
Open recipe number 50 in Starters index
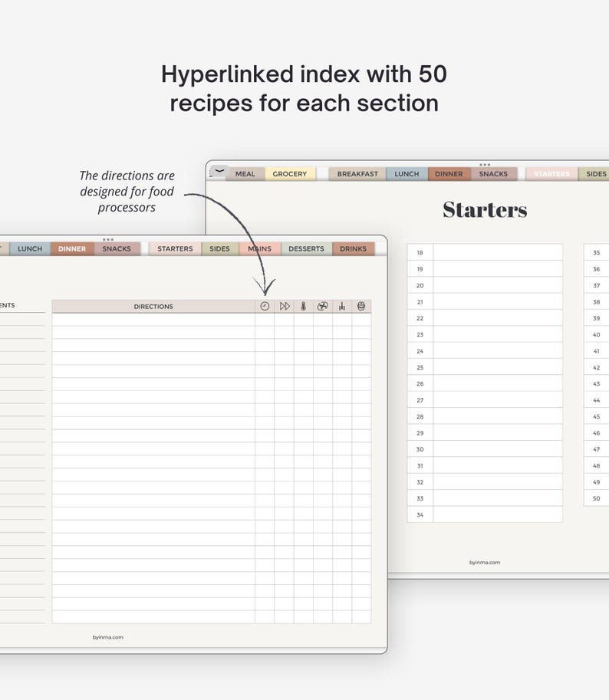pos(597,498)
